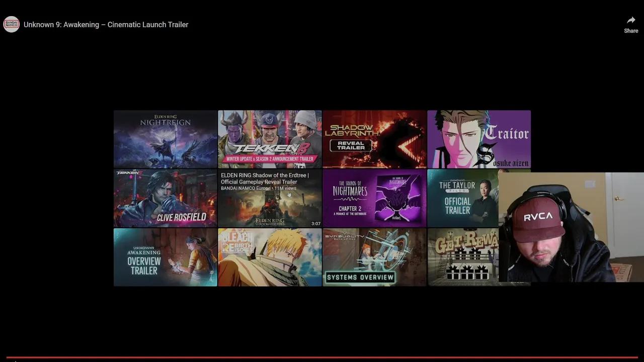
Task: Watch the Unknown 9 Awakening Overview Trailer
Action: 165,257
